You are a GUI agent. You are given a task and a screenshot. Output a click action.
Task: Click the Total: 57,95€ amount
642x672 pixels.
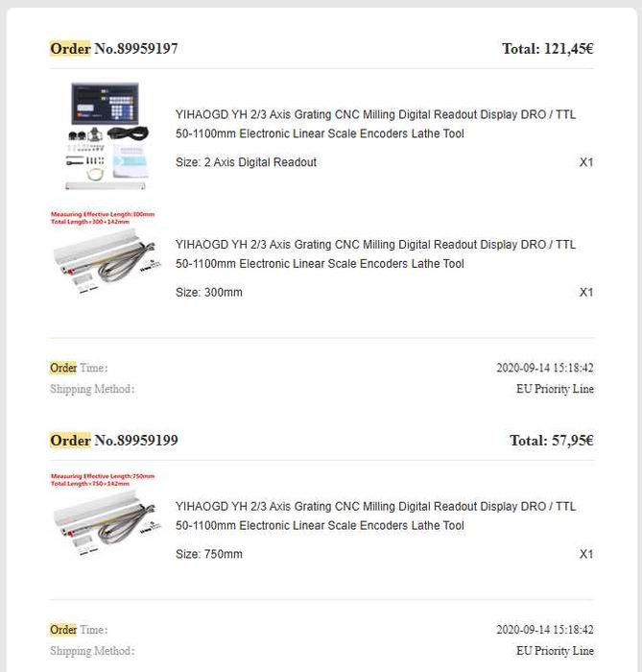click(551, 441)
